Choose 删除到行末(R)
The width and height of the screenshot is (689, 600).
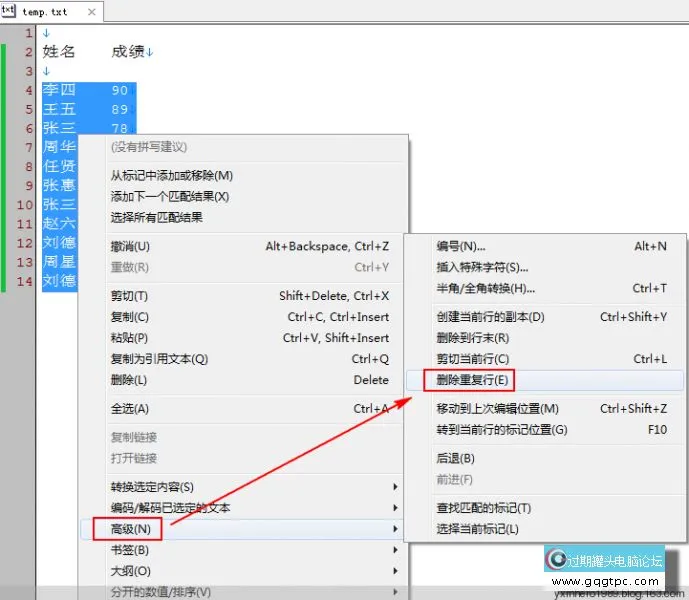[x=545, y=338]
